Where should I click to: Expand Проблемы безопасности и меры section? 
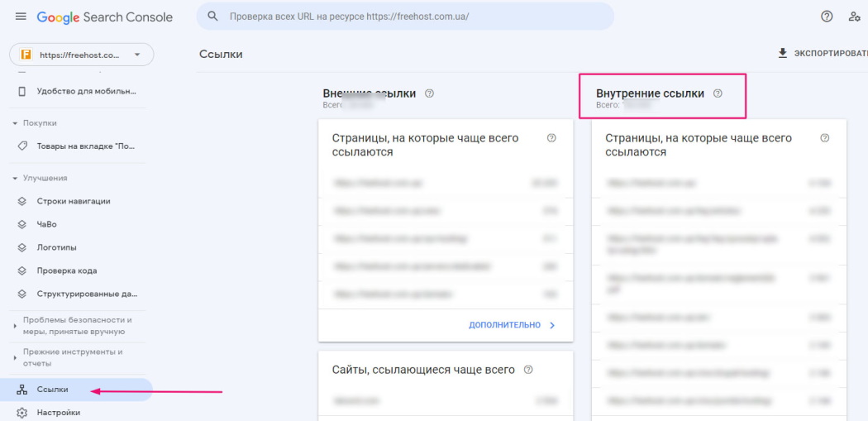coord(15,325)
